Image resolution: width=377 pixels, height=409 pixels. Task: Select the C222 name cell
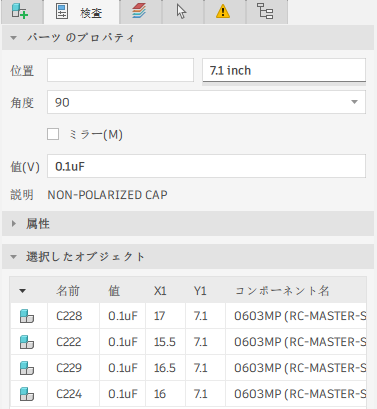73,342
